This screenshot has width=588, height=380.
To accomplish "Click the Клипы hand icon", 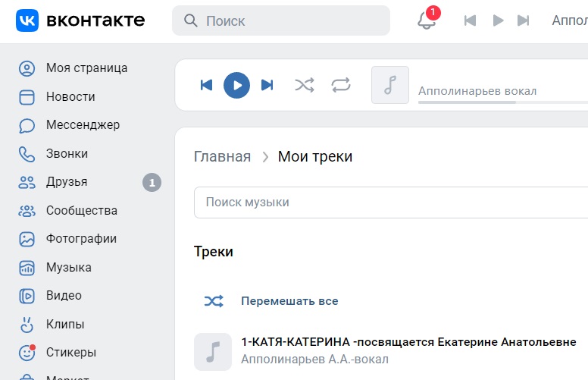I will click(27, 325).
